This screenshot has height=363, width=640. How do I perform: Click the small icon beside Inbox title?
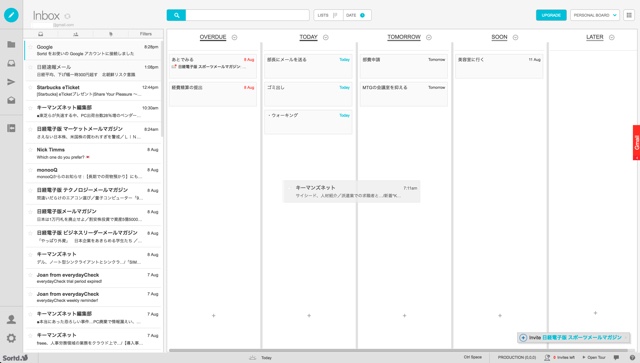pyautogui.click(x=67, y=16)
